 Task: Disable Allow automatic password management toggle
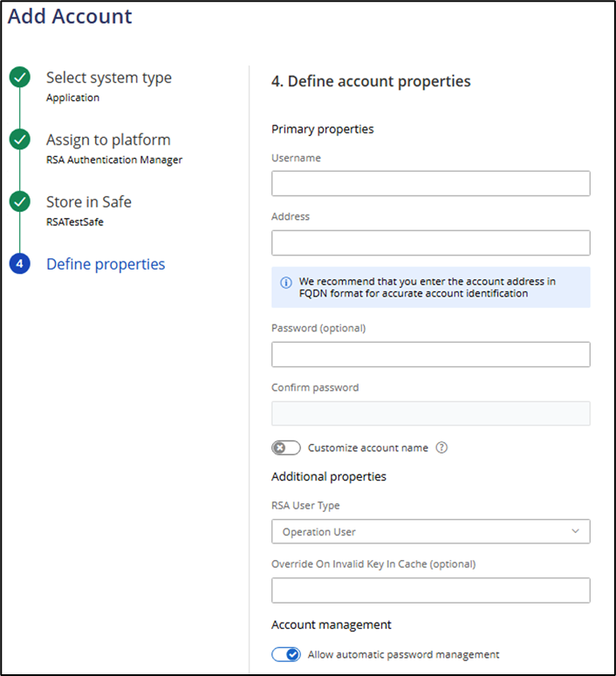(x=285, y=654)
